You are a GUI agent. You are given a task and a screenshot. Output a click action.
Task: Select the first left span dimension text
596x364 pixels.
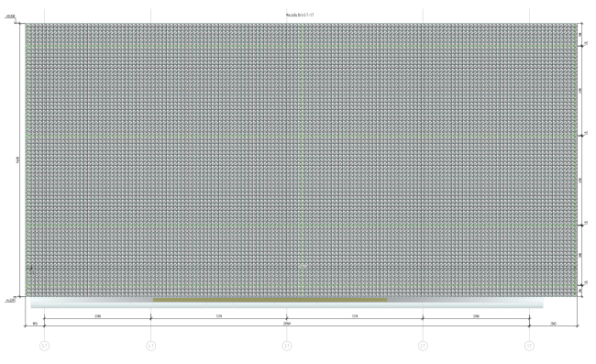point(98,316)
